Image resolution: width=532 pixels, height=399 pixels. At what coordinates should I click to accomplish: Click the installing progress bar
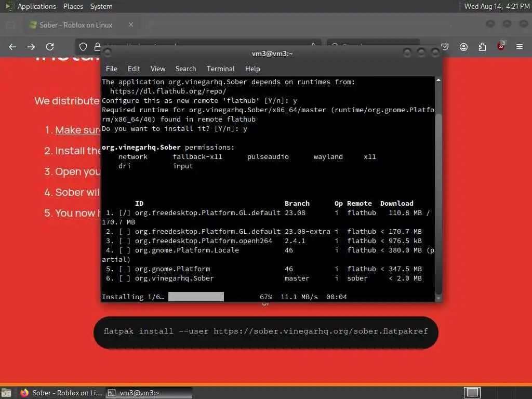(x=196, y=297)
